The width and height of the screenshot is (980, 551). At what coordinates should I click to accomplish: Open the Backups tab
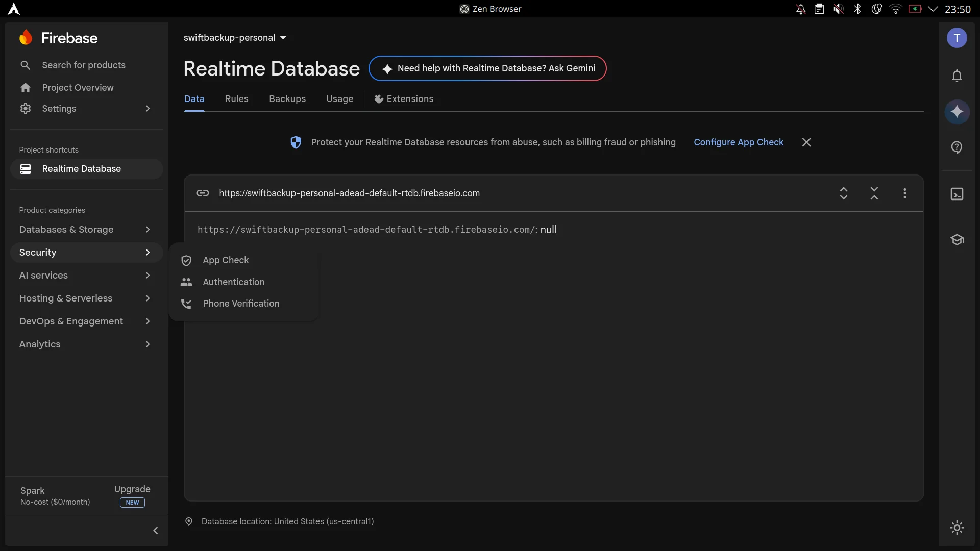click(x=287, y=99)
